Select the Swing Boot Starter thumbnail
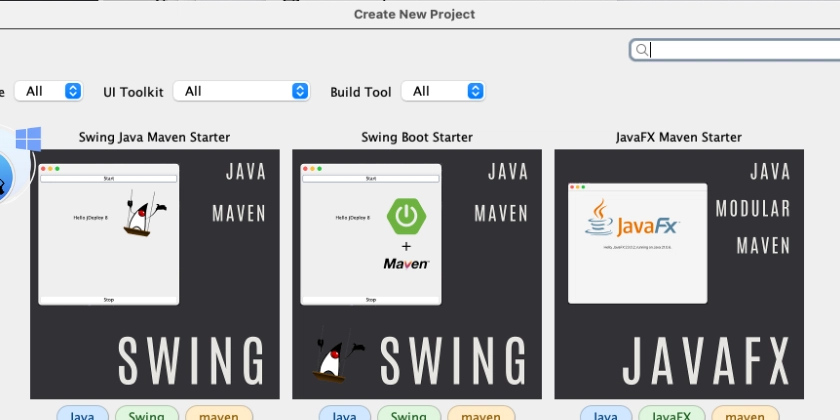 417,274
